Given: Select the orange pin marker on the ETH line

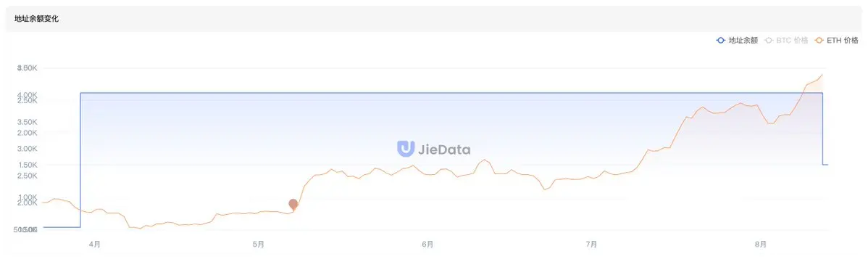Looking at the screenshot, I should (293, 204).
